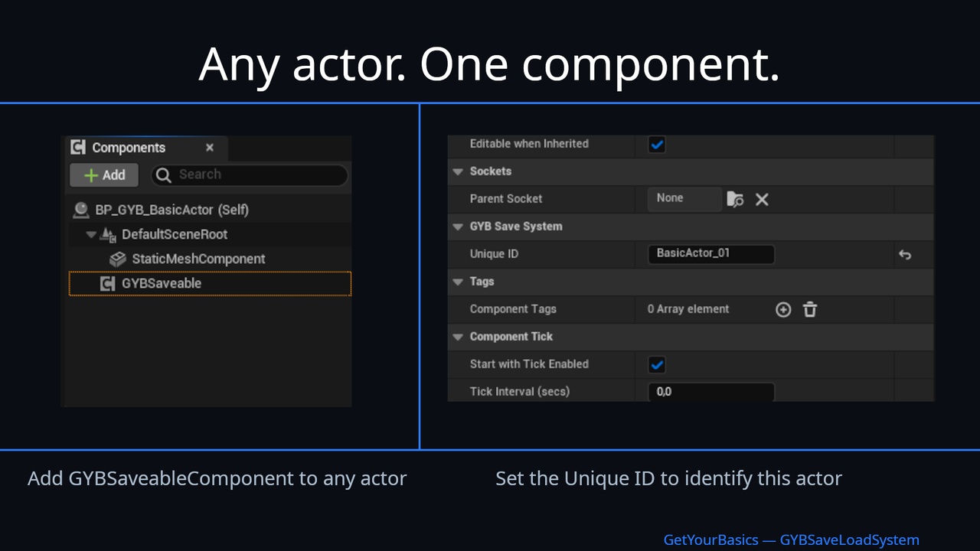Click the GetYourBasics — GYBSaveLoadSystem link
The width and height of the screenshot is (980, 551).
click(x=791, y=540)
